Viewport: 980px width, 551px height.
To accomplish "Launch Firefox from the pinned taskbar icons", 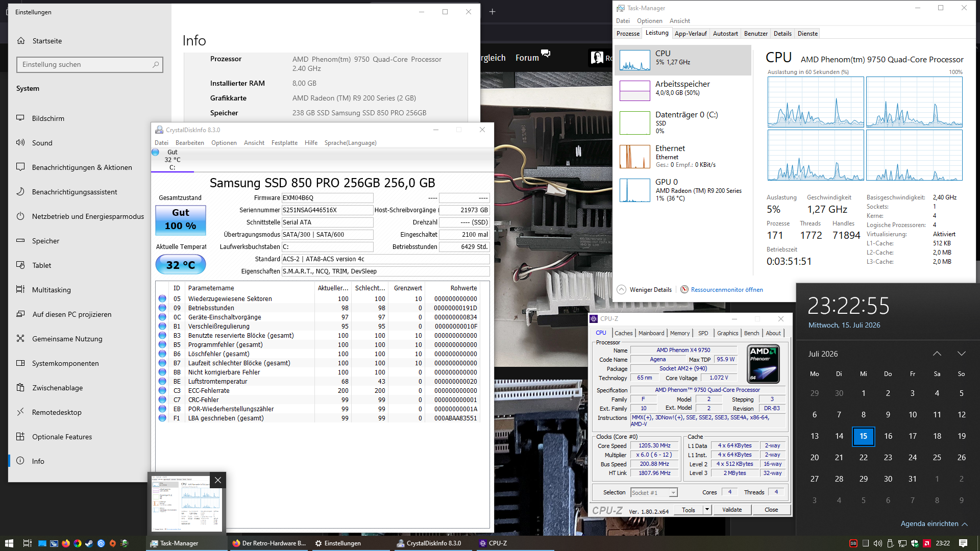I will (66, 543).
